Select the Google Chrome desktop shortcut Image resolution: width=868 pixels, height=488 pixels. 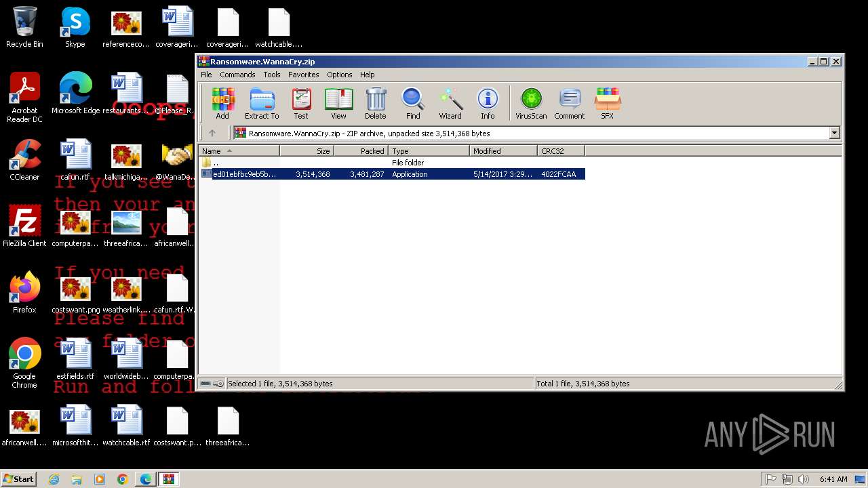coord(24,363)
